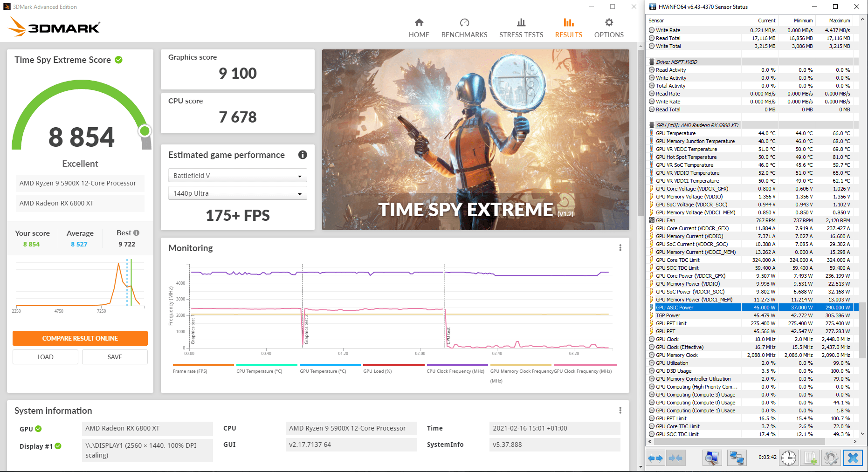Select GPU D3D Usage row
Image resolution: width=868 pixels, height=472 pixels.
(752, 371)
